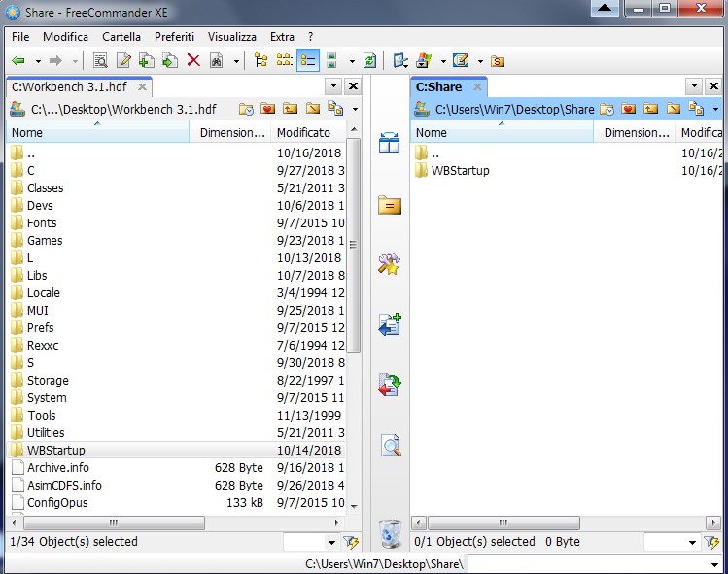Open the Cartella menu
Screen dimensions: 728x574
coord(121,37)
